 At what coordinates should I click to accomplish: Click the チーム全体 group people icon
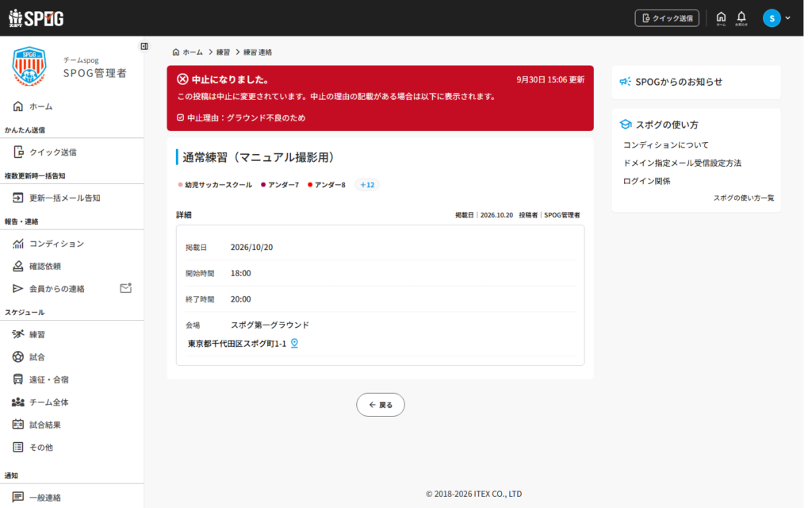(18, 402)
